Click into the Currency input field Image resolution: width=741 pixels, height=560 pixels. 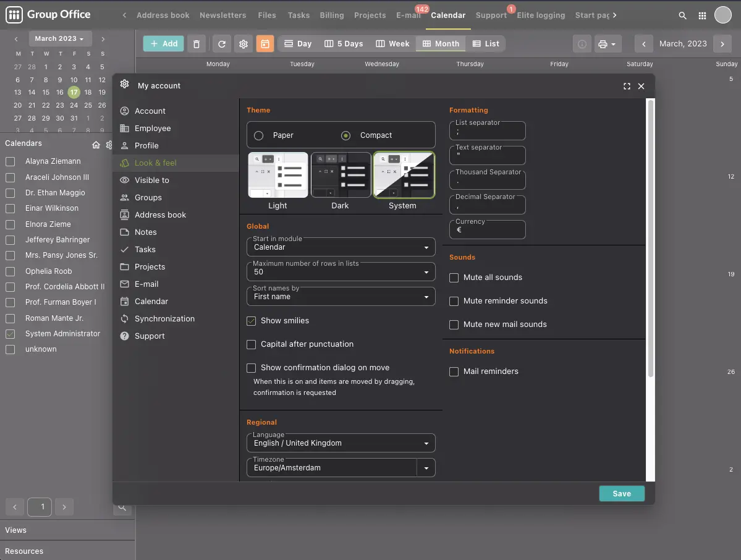tap(488, 230)
